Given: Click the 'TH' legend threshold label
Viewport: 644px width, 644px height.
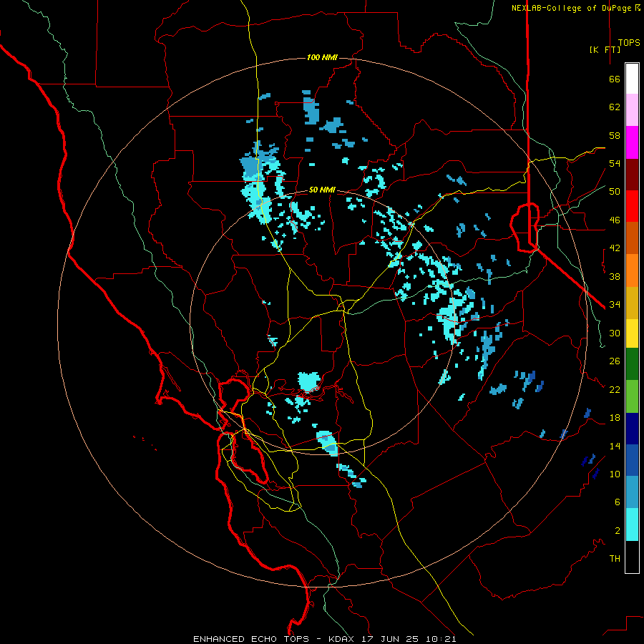Looking at the screenshot, I should pyautogui.click(x=615, y=559).
